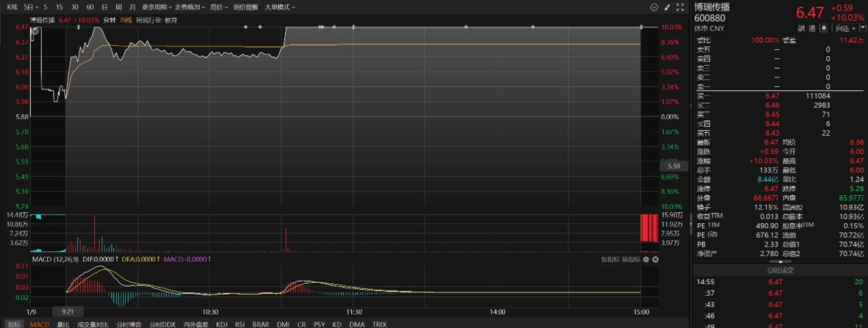Open the 大单模式 dropdown menu
Image resolution: width=868 pixels, height=328 pixels.
point(280,7)
